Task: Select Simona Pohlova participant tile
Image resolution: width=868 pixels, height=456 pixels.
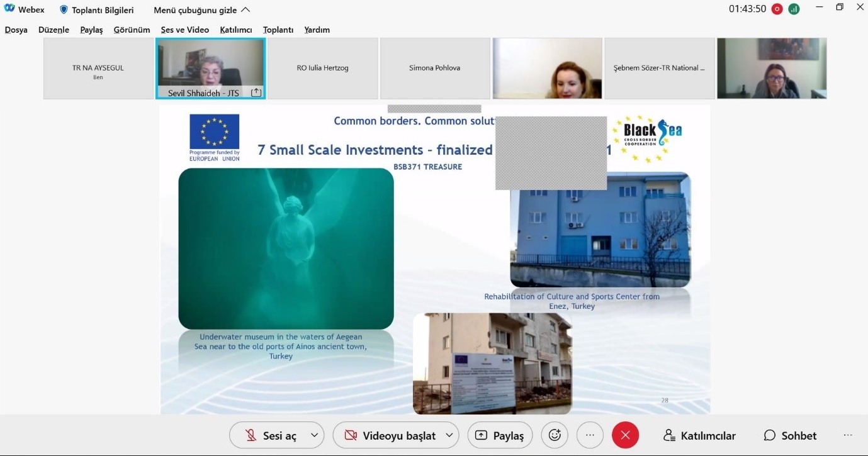Action: (x=435, y=68)
